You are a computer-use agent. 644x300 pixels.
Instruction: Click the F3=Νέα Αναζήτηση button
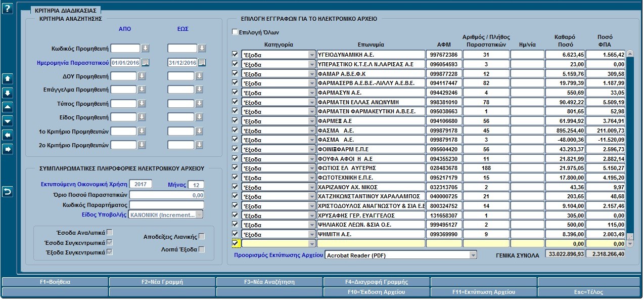pos(269,282)
